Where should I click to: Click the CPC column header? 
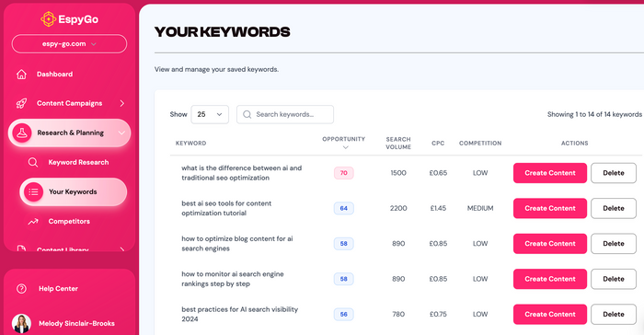click(x=438, y=143)
